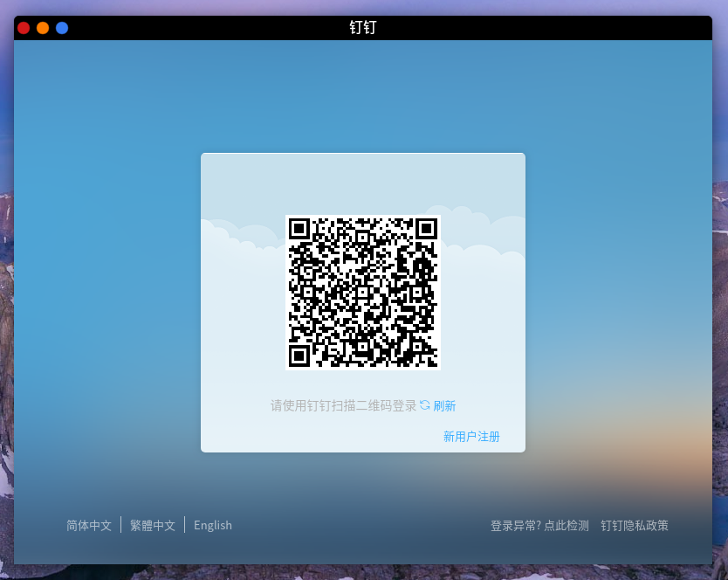Click the refresh icon beside 刷新

(x=424, y=405)
